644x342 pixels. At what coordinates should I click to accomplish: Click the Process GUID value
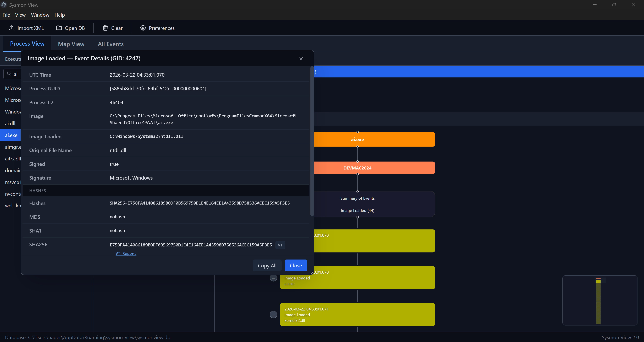(158, 89)
